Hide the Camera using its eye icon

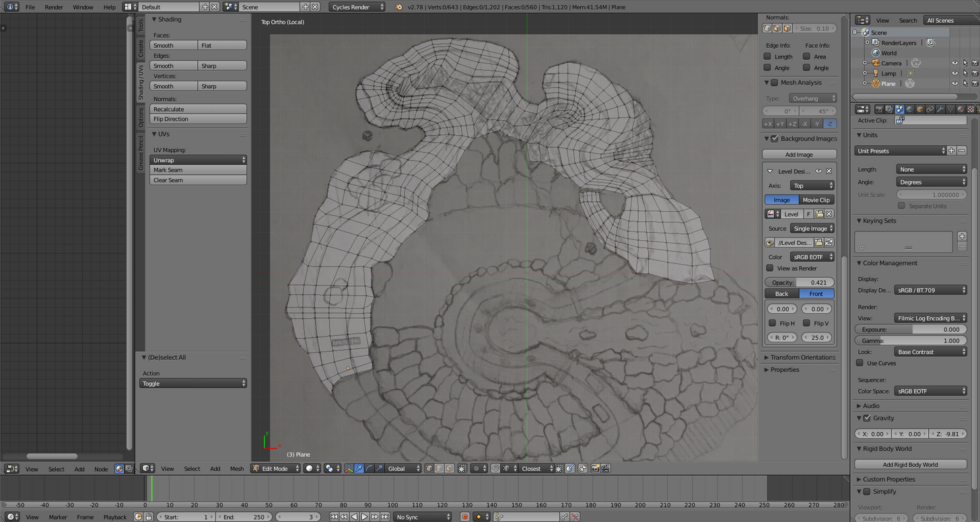[954, 63]
